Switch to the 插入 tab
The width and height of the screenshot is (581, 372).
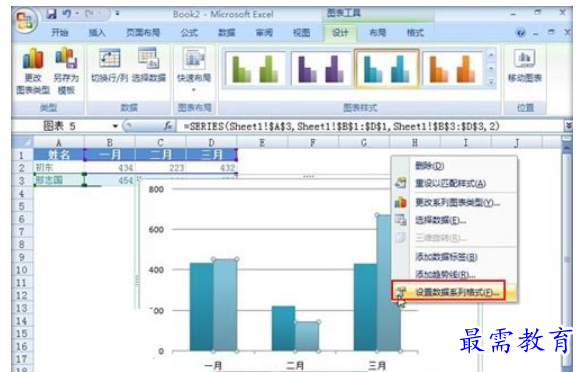[x=97, y=33]
